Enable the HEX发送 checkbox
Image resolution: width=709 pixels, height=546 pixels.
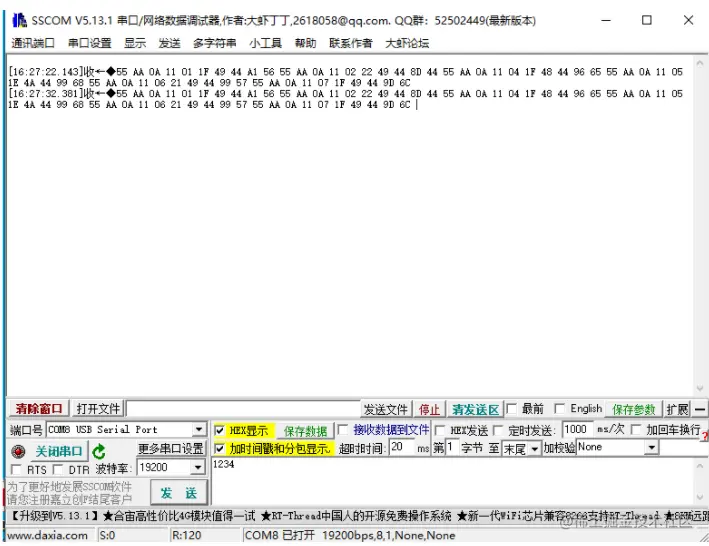(439, 430)
